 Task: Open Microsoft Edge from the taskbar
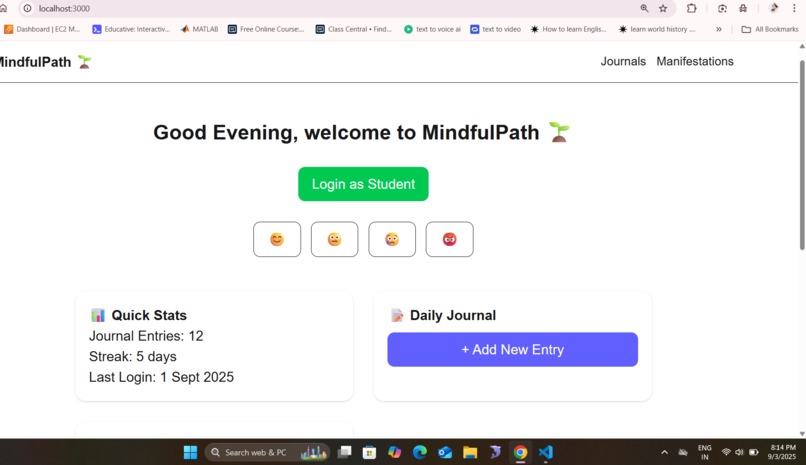tap(419, 452)
